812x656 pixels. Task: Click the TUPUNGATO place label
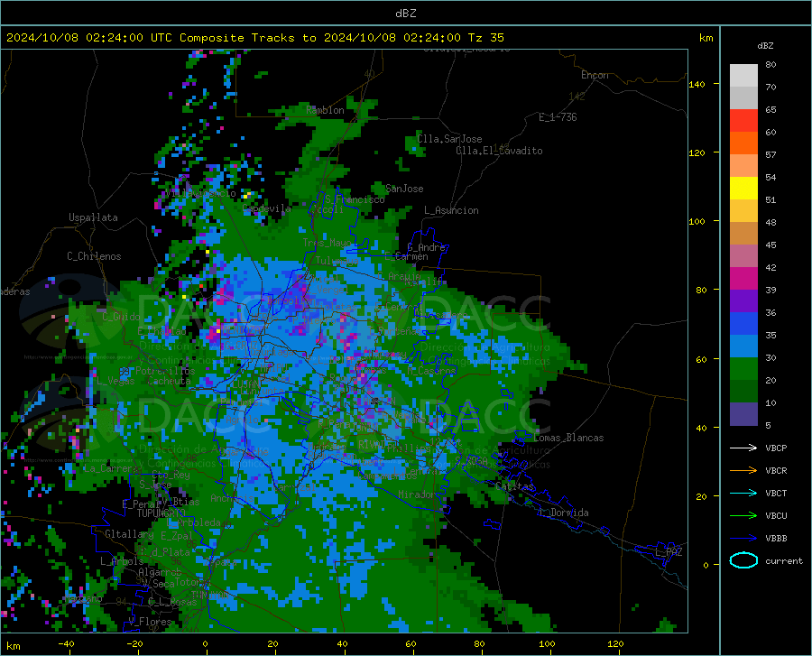(x=161, y=513)
